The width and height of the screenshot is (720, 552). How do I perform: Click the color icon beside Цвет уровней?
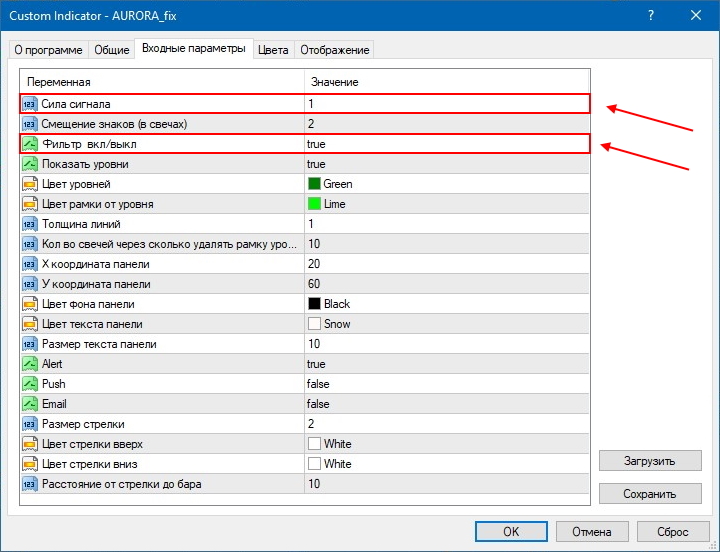tap(30, 184)
